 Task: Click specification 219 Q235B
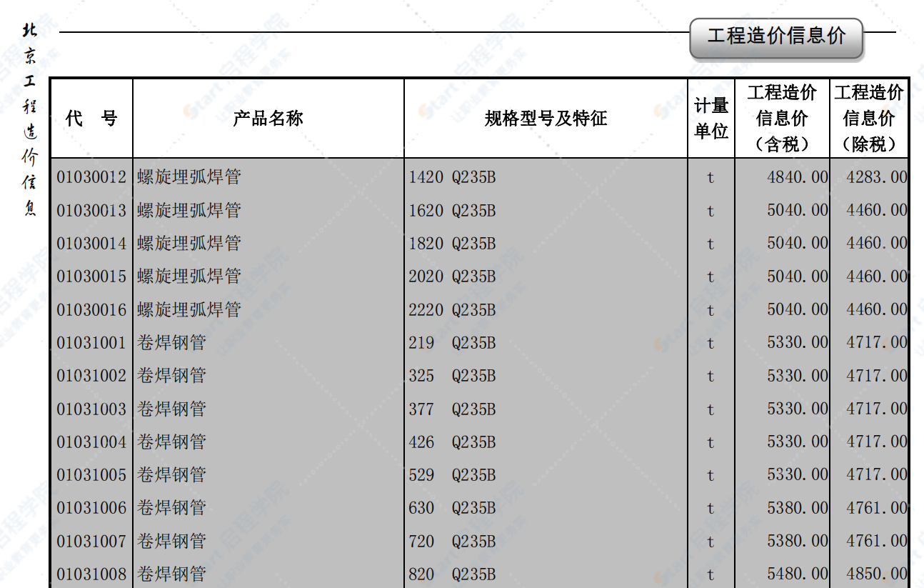pos(452,343)
